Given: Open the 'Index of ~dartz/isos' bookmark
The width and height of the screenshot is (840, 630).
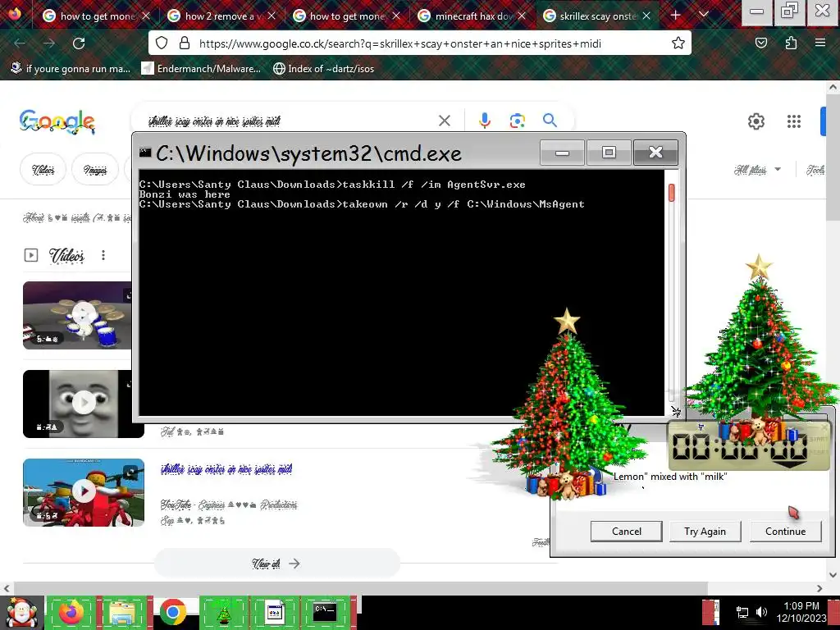Looking at the screenshot, I should [x=323, y=69].
